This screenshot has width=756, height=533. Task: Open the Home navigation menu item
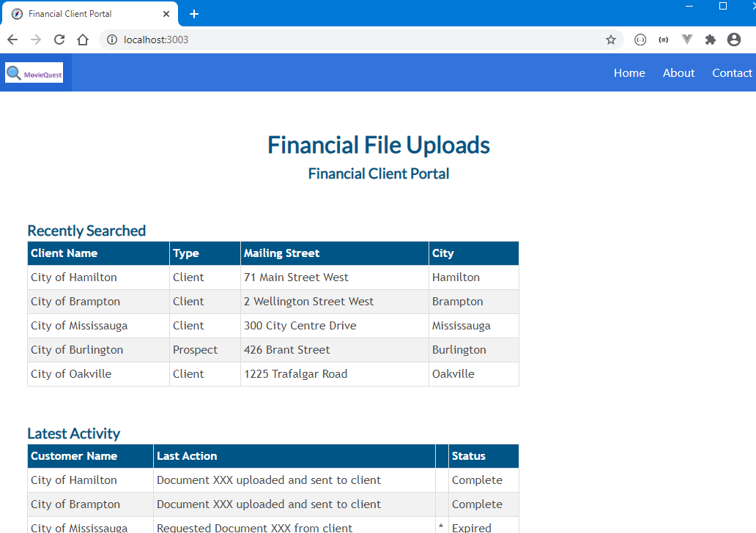[x=629, y=72]
